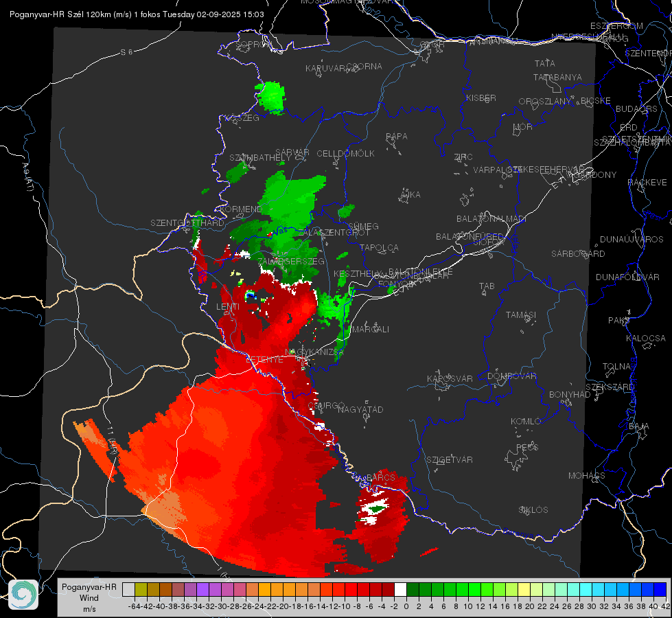Click the PAPA city label

(397, 137)
